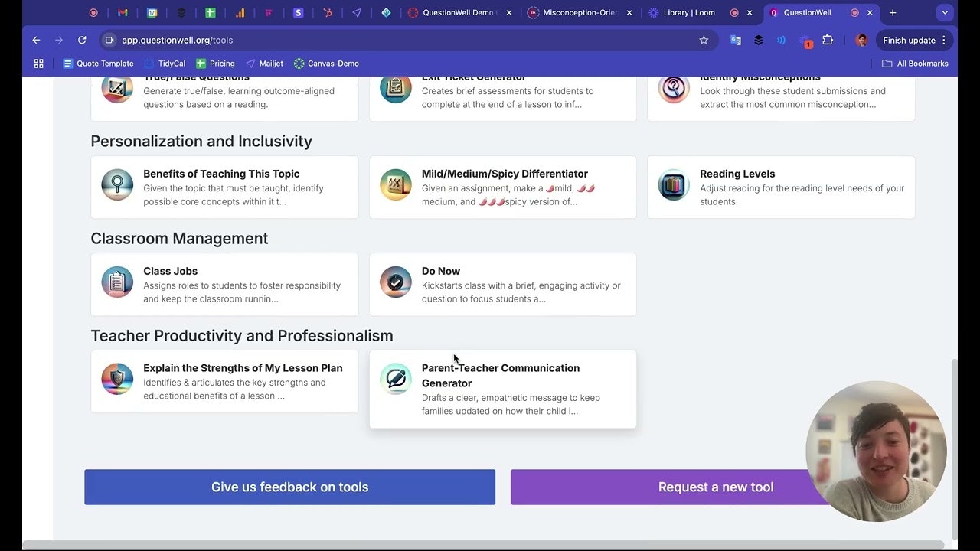
Task: Open the Reading Levels tool title
Action: coord(737,174)
